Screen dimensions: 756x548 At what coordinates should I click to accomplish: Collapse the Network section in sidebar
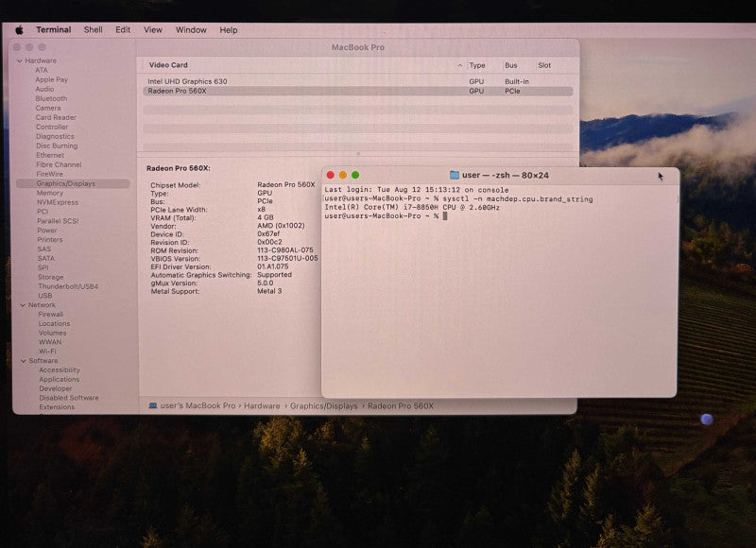click(23, 305)
